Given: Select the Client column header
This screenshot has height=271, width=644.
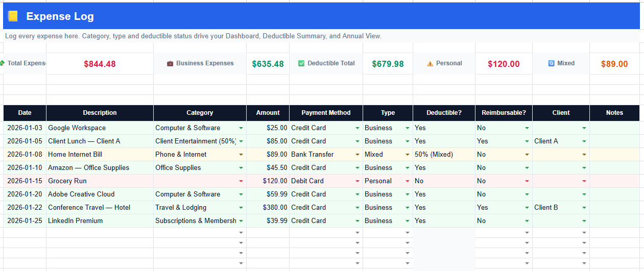Looking at the screenshot, I should click(x=561, y=113).
